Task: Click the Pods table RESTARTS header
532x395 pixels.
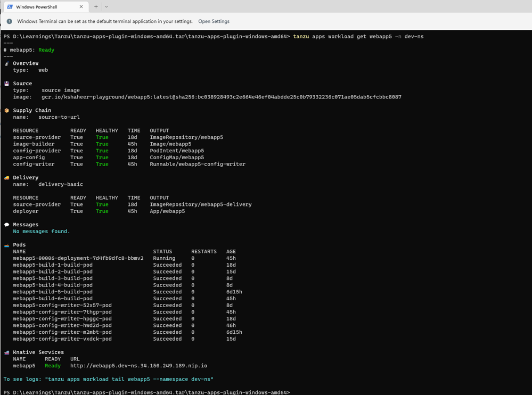Action: tap(204, 252)
